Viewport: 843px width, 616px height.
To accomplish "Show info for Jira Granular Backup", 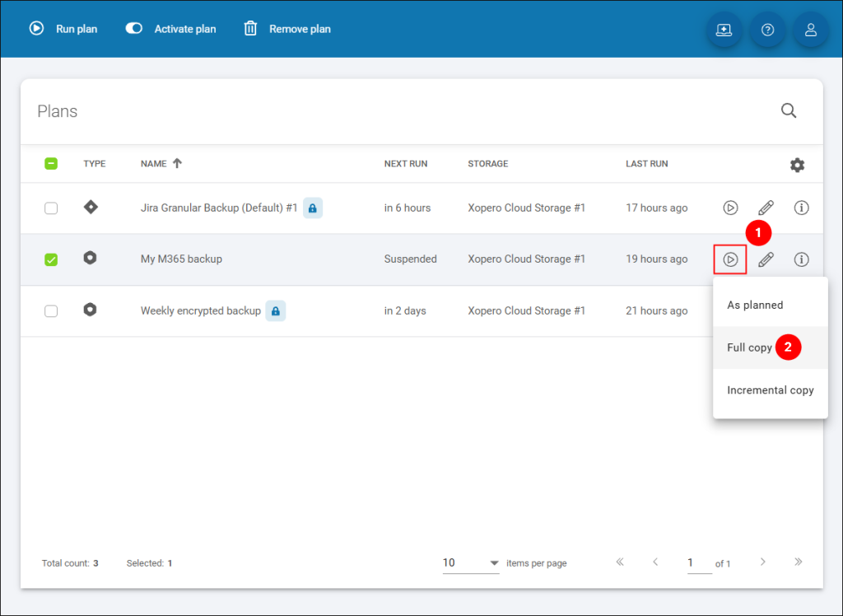I will 801,208.
